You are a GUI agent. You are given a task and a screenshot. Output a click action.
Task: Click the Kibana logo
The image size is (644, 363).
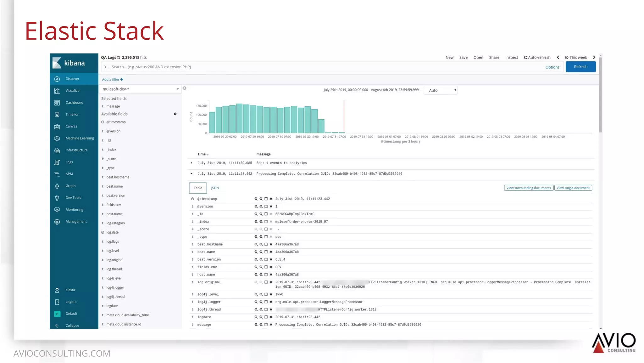tap(69, 63)
